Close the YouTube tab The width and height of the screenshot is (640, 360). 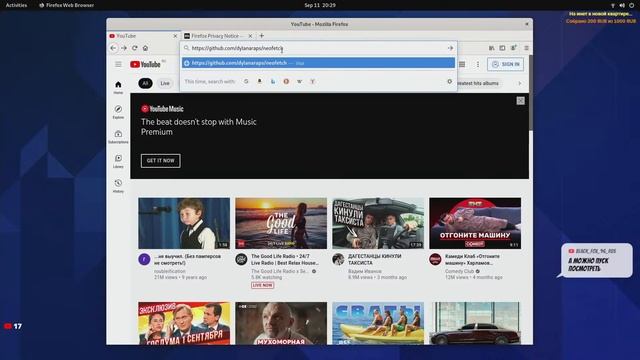(x=175, y=36)
